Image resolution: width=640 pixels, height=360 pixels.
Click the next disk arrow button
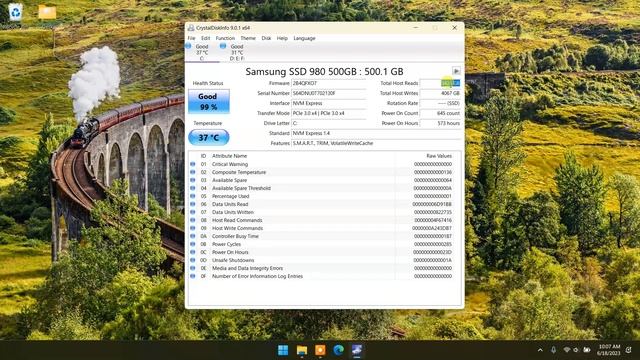tap(456, 71)
